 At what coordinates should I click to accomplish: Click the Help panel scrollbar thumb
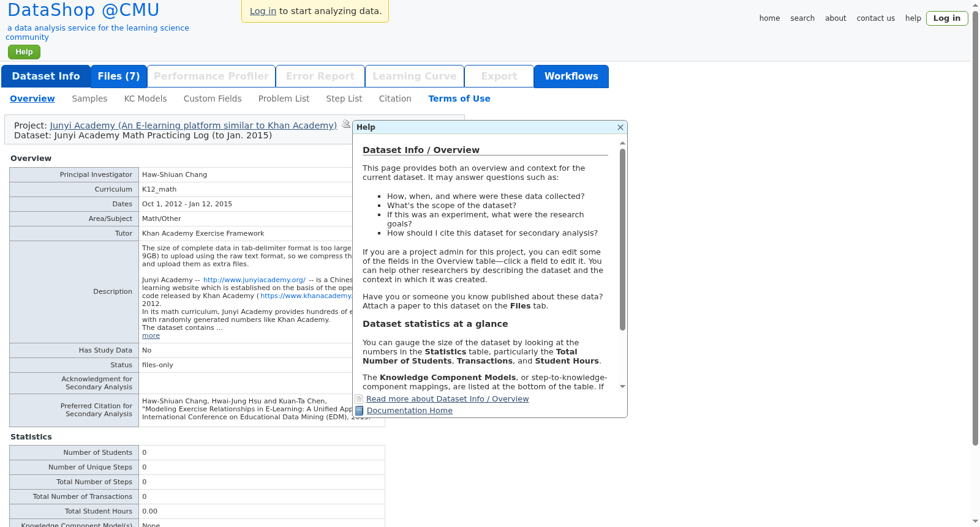pos(622,239)
